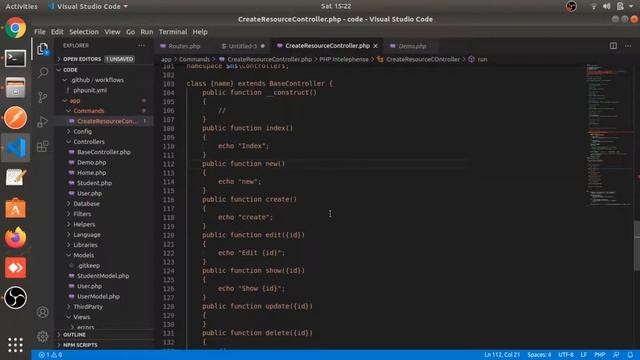
Task: Switch to the Untitled-3 tab
Action: pos(243,46)
